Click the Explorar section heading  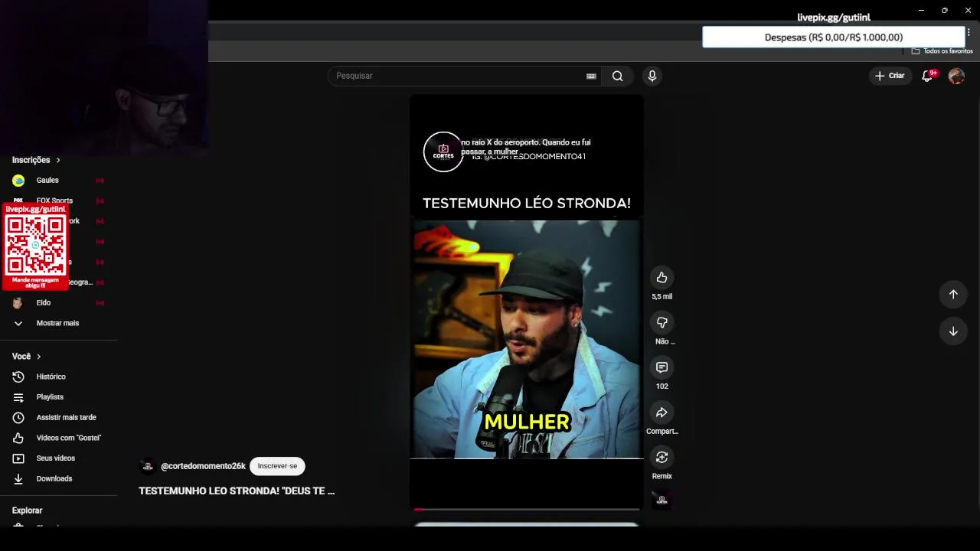(27, 510)
